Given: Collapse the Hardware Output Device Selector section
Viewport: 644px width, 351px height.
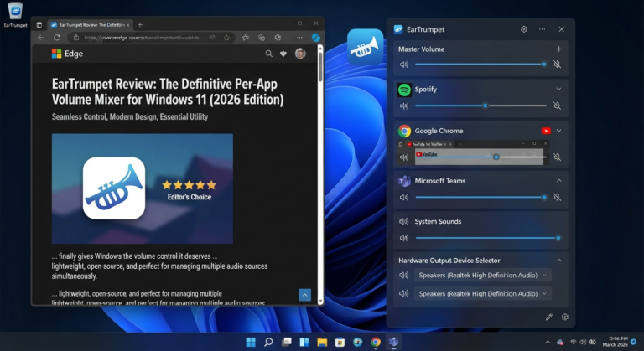Looking at the screenshot, I should tap(559, 261).
